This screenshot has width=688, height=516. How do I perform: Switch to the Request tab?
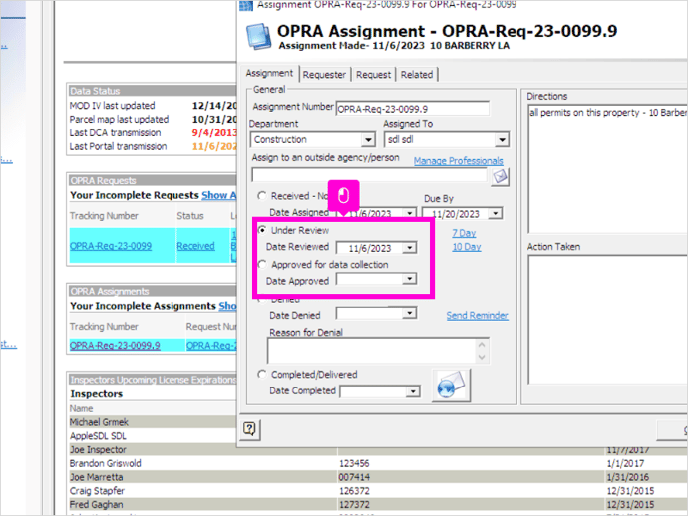click(x=373, y=75)
